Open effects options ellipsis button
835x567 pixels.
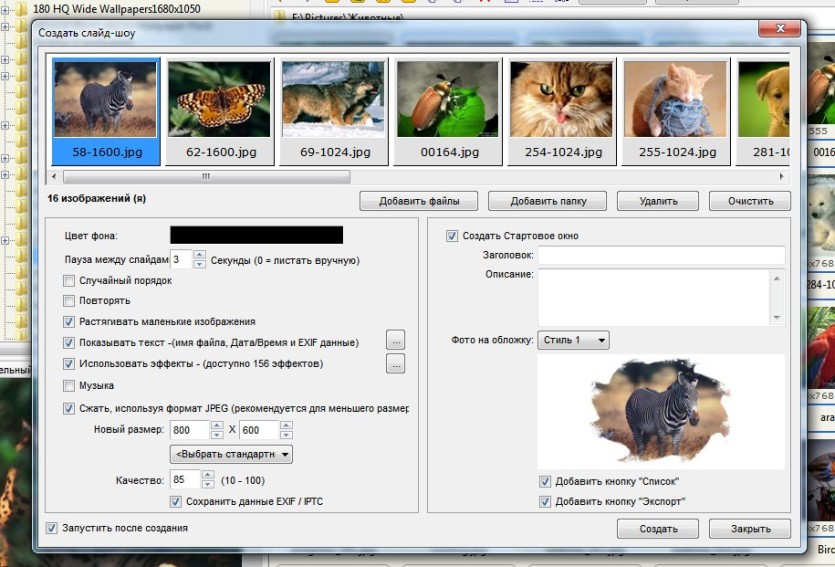click(x=395, y=364)
